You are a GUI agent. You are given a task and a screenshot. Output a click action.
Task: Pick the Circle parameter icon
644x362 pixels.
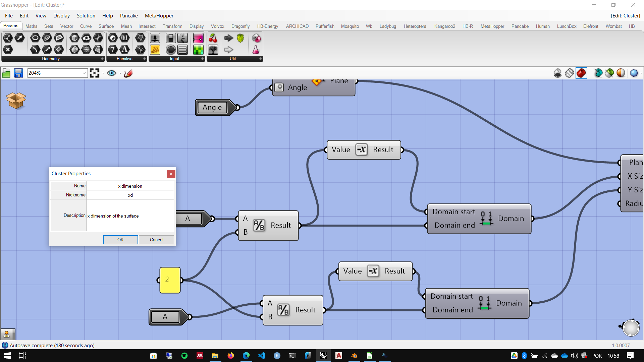click(x=35, y=38)
